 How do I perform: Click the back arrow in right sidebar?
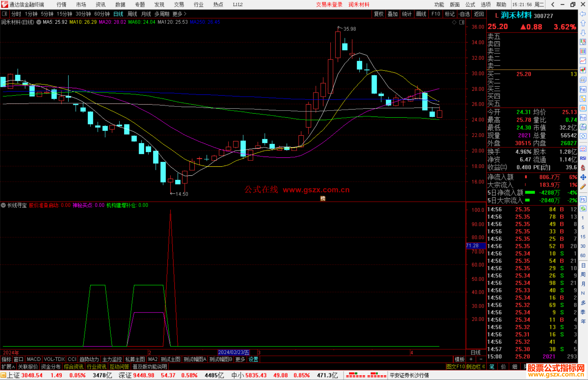tap(583, 14)
